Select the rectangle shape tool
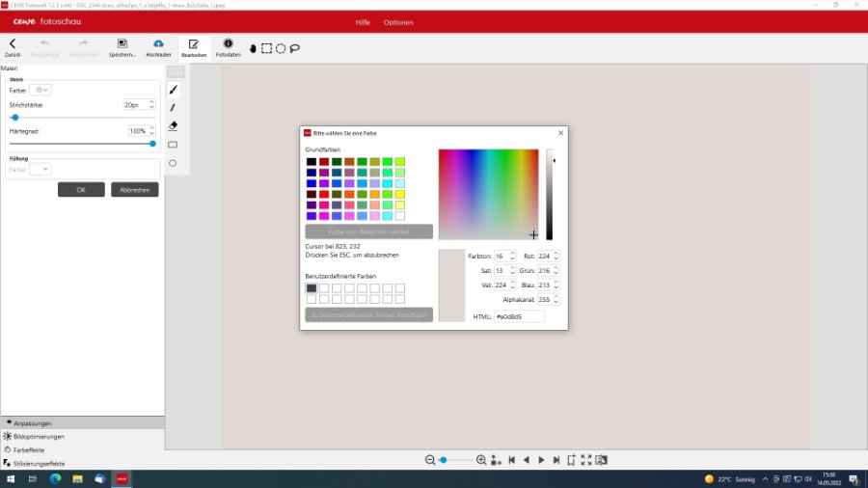868x488 pixels. click(x=174, y=145)
